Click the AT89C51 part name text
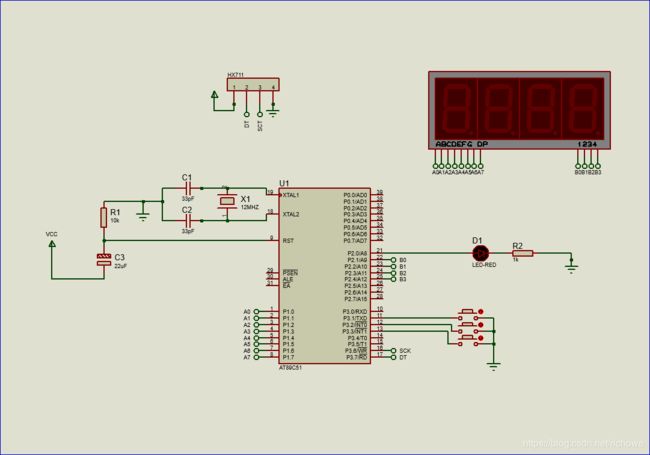Viewport: 650px width, 455px height. 290,368
